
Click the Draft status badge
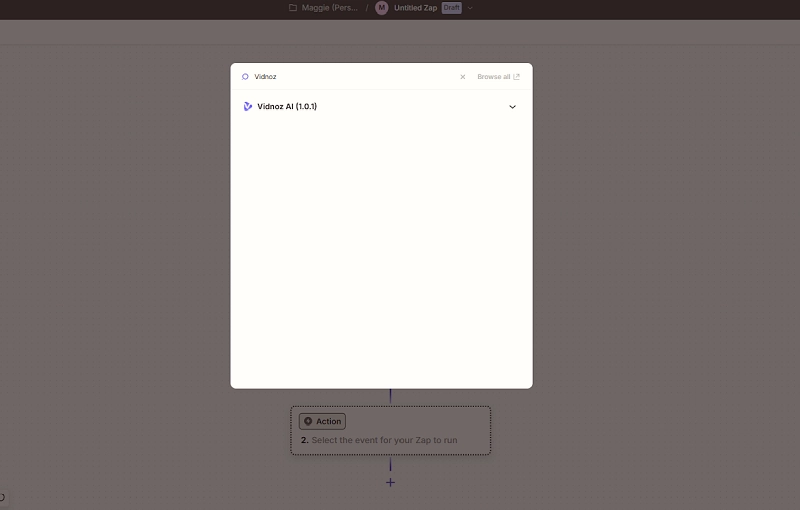[x=451, y=8]
